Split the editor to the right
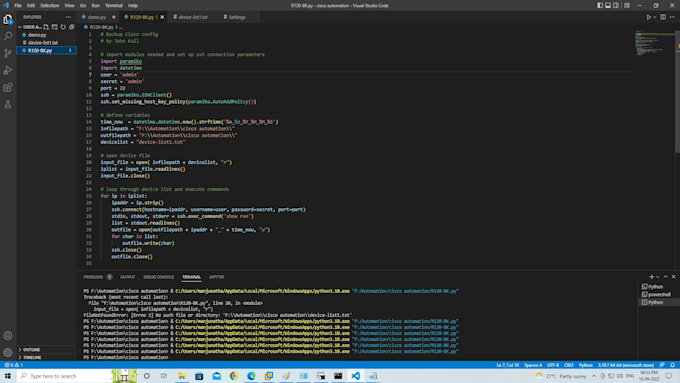This screenshot has width=680, height=383. coord(663,17)
